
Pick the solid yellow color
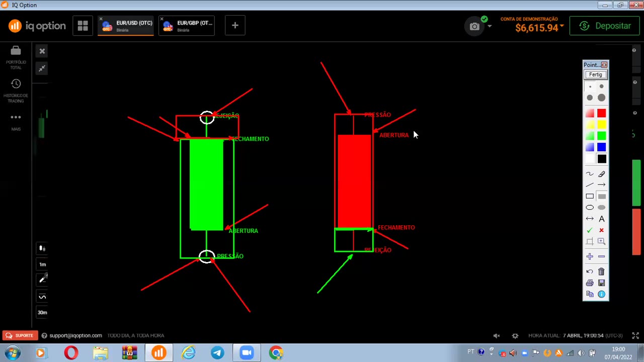coord(602,125)
